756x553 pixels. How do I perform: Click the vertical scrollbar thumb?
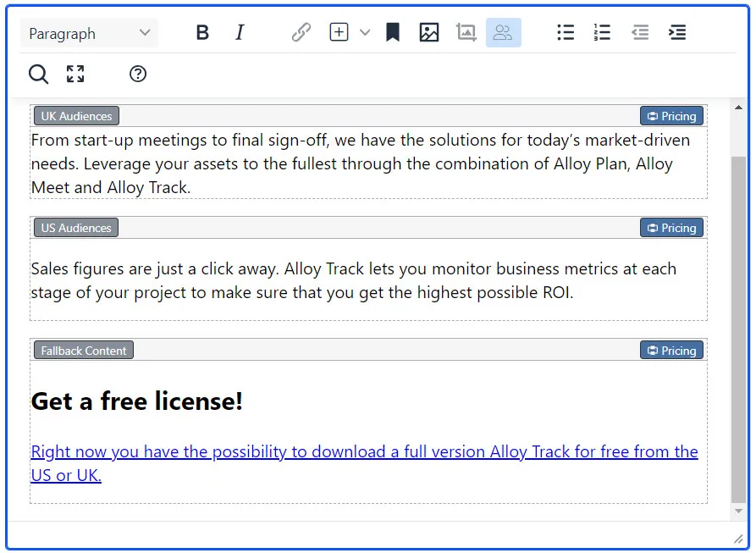click(738, 329)
